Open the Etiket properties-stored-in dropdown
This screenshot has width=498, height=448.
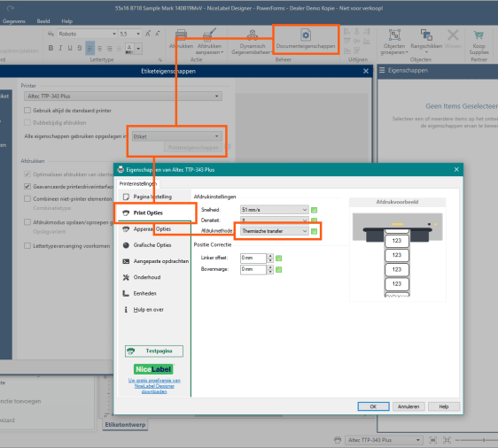[x=176, y=136]
